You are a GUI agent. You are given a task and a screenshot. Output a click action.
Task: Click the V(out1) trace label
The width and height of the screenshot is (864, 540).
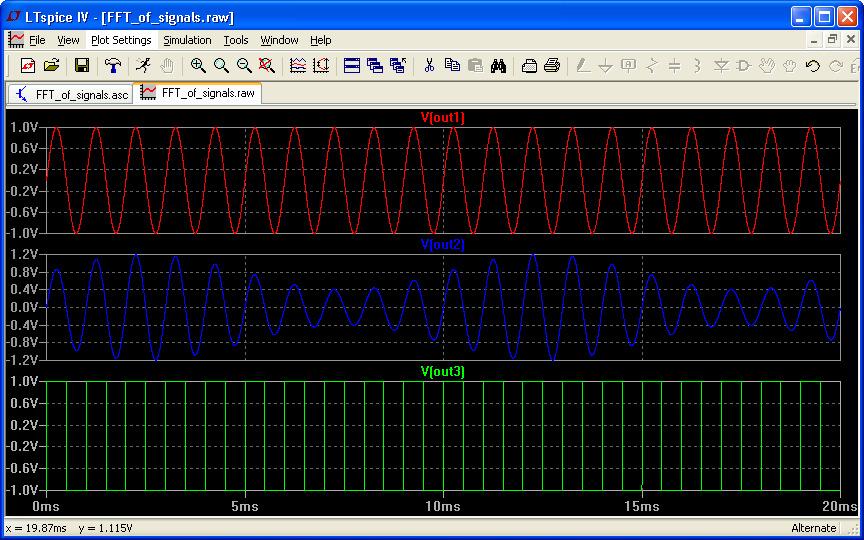(x=443, y=117)
